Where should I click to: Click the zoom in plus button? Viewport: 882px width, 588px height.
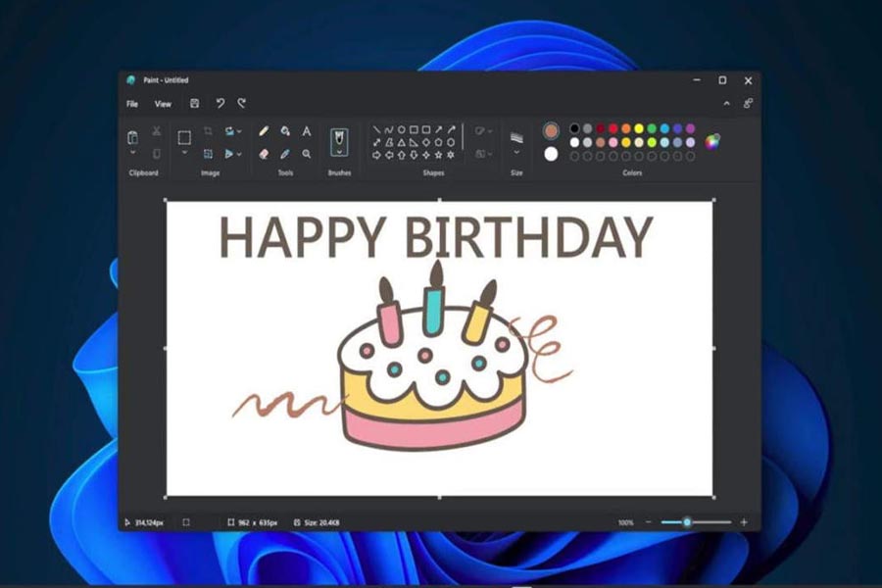pyautogui.click(x=744, y=522)
